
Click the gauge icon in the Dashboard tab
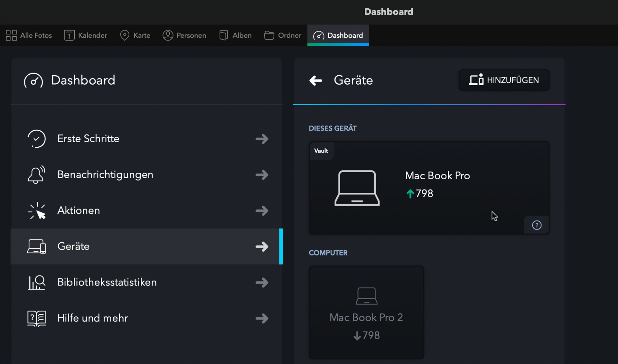319,35
